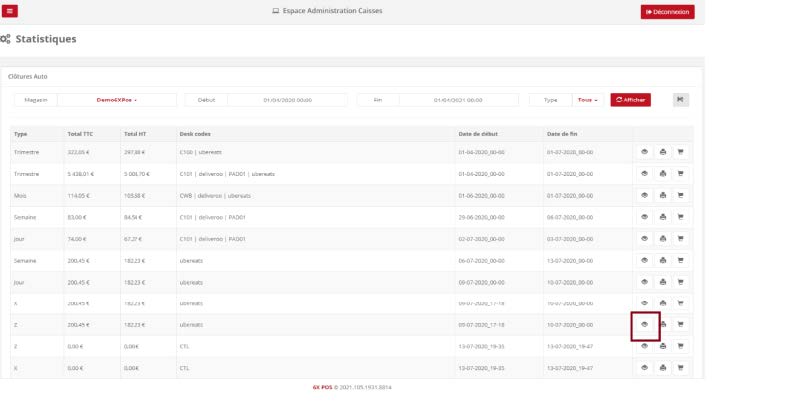The width and height of the screenshot is (812, 402).
Task: Click the Date de début column header
Action: point(478,133)
